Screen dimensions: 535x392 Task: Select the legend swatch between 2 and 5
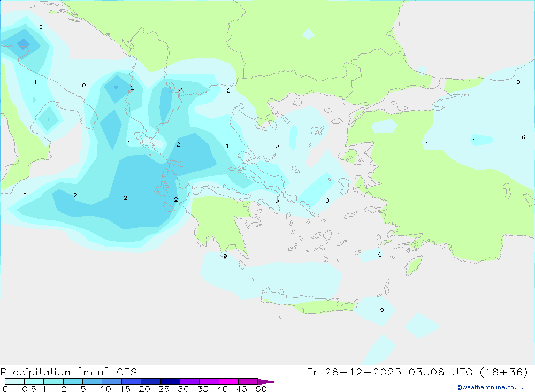[x=73, y=381]
